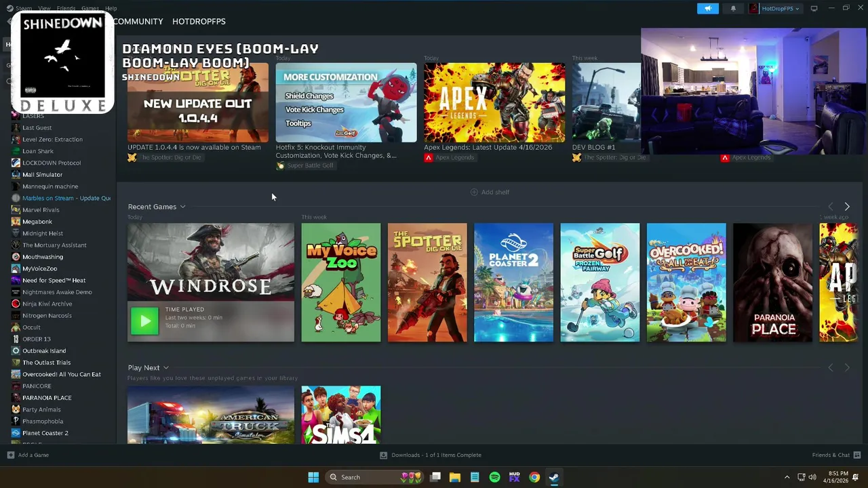868x488 pixels.
Task: Show hidden icons chevron in system tray
Action: pyautogui.click(x=787, y=477)
